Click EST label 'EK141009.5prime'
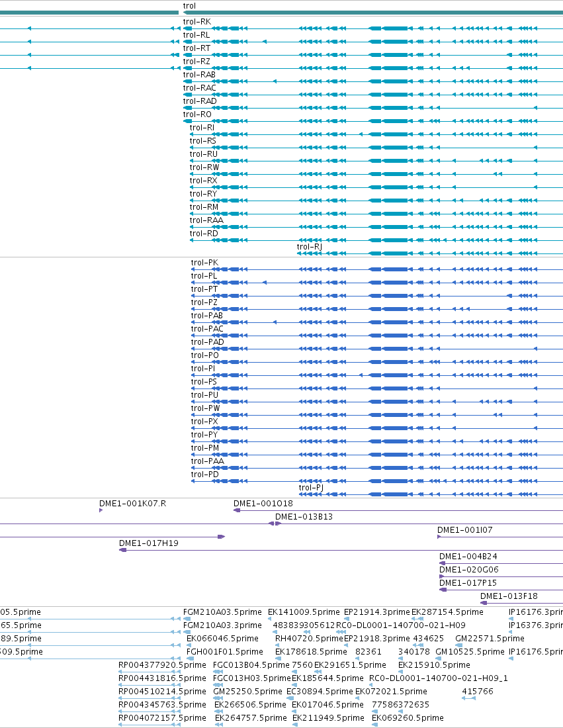This screenshot has height=728, width=563. (304, 612)
